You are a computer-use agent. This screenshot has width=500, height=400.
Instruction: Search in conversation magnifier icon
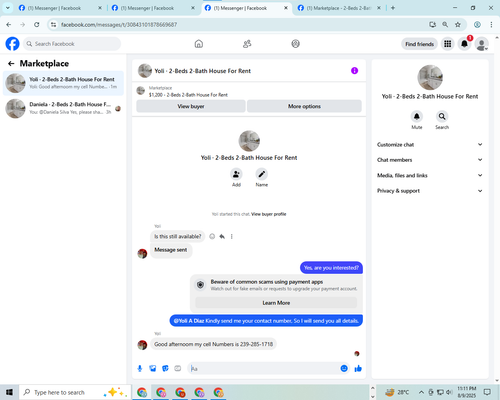click(x=442, y=116)
